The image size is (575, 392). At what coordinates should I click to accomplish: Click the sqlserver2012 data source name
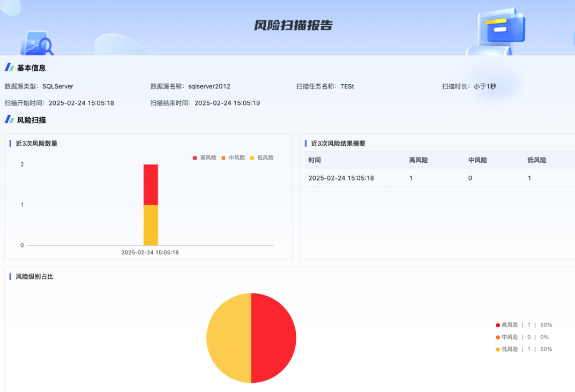point(209,86)
